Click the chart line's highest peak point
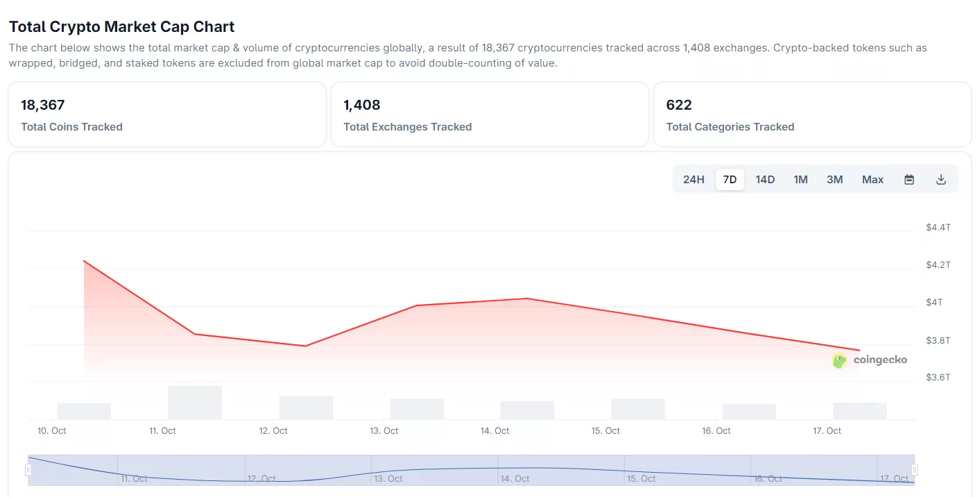The height and width of the screenshot is (497, 980). [x=84, y=261]
